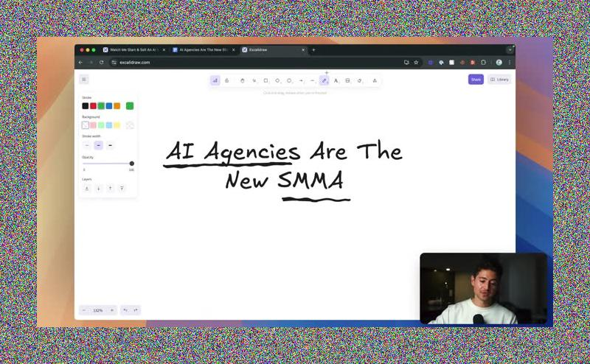Close the Watch Me Start & Sell tab
This screenshot has width=590, height=364.
pyautogui.click(x=164, y=49)
